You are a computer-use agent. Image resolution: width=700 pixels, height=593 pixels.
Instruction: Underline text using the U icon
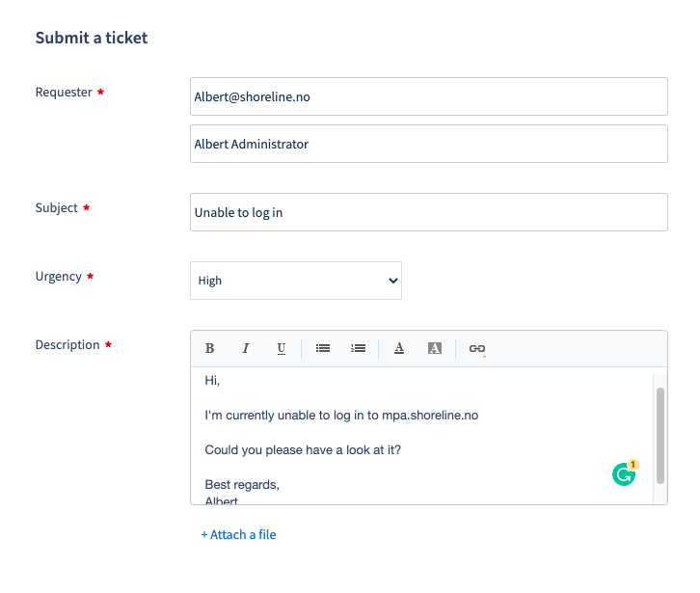[282, 348]
